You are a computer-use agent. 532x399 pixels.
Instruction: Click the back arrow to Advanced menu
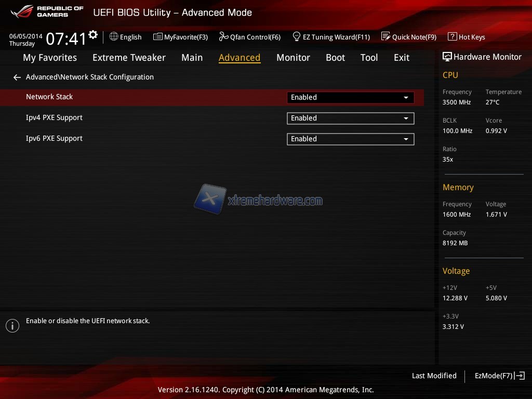(x=17, y=77)
